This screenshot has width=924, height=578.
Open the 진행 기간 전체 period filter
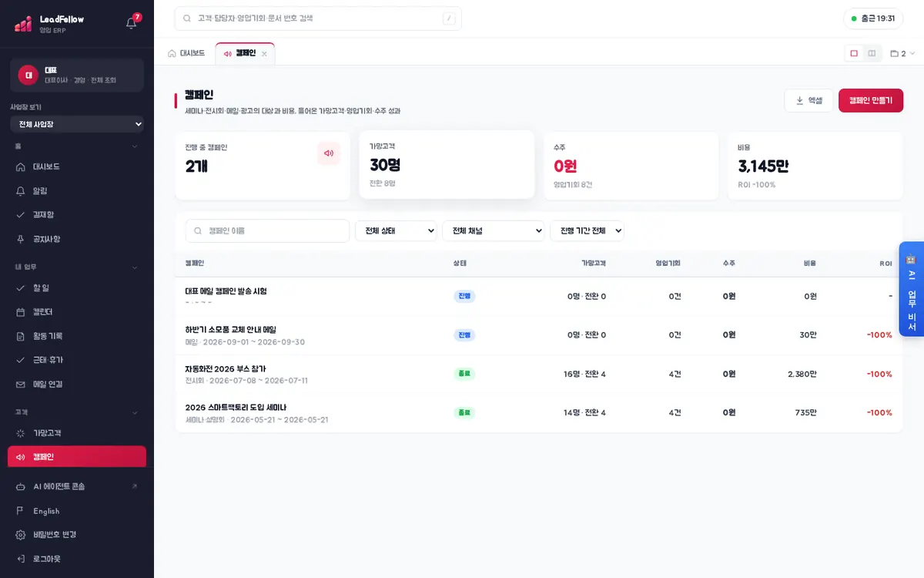point(587,230)
